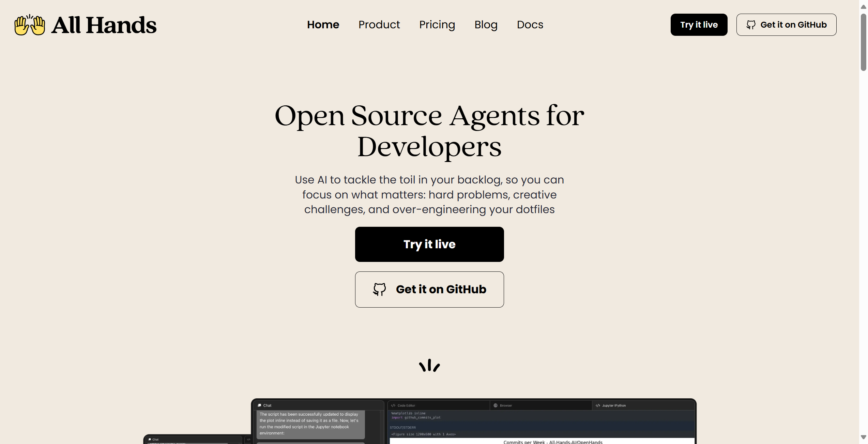Click Get it on GitHub below Try it live
The image size is (868, 444).
point(429,289)
